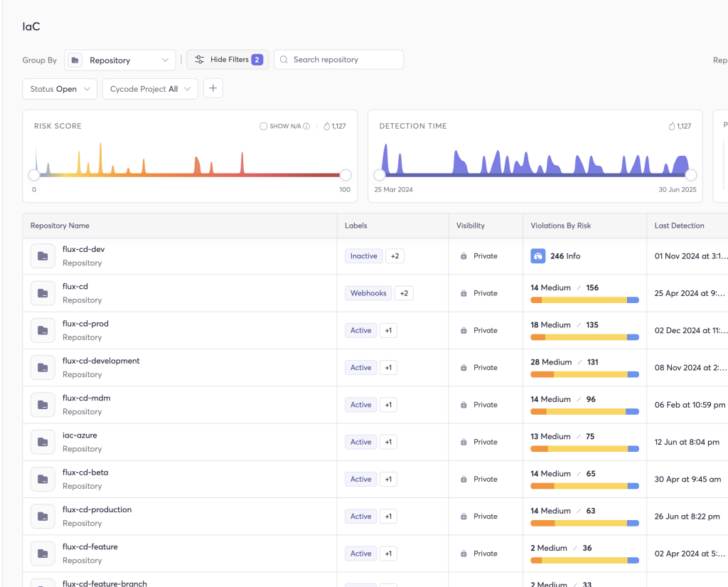
Task: Expand the Status Open filter dropdown
Action: coord(60,89)
